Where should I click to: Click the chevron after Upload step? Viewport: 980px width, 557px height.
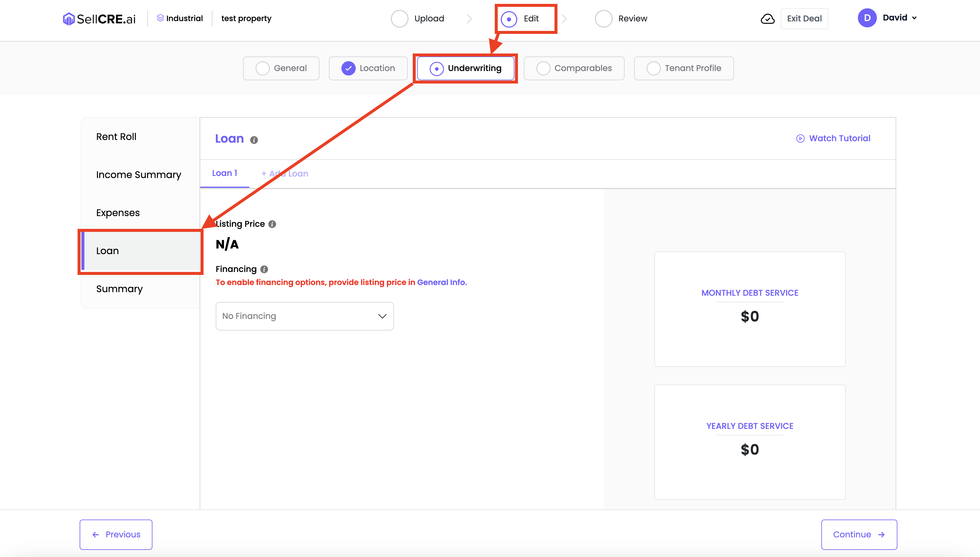point(469,19)
